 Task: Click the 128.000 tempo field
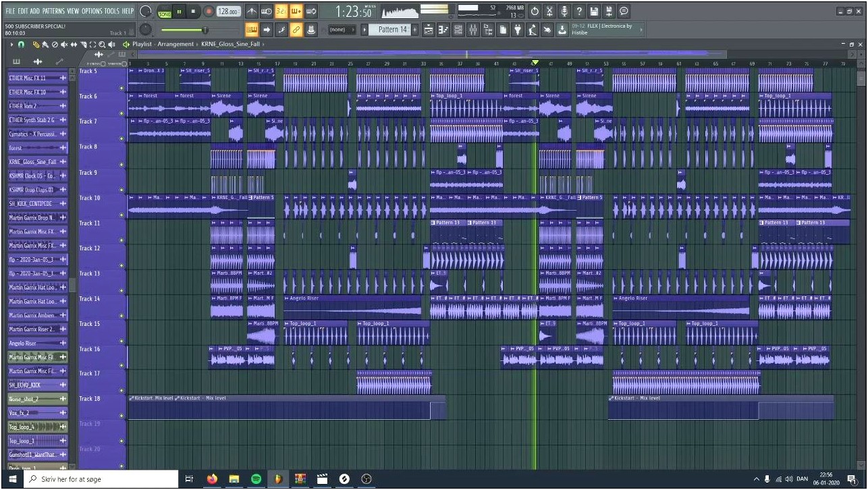[229, 11]
